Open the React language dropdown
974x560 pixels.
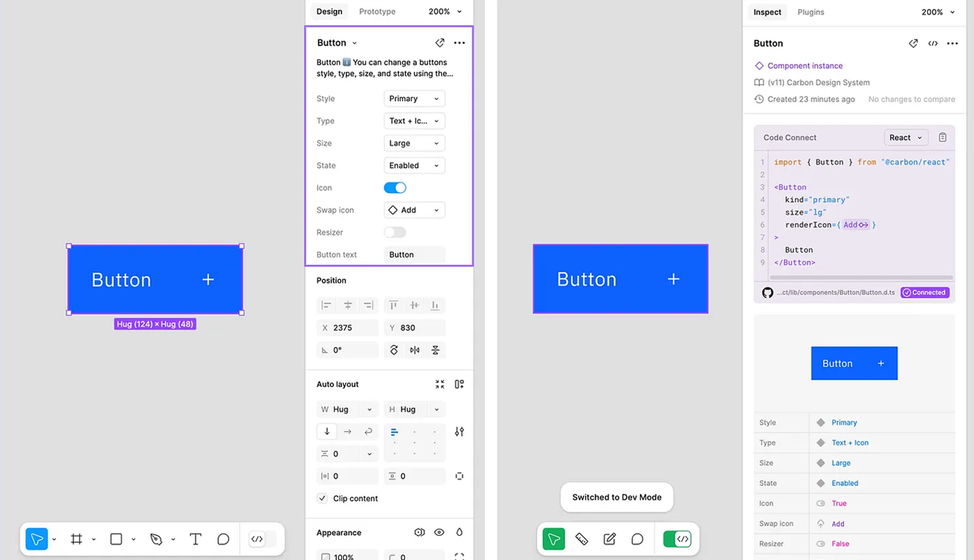905,138
